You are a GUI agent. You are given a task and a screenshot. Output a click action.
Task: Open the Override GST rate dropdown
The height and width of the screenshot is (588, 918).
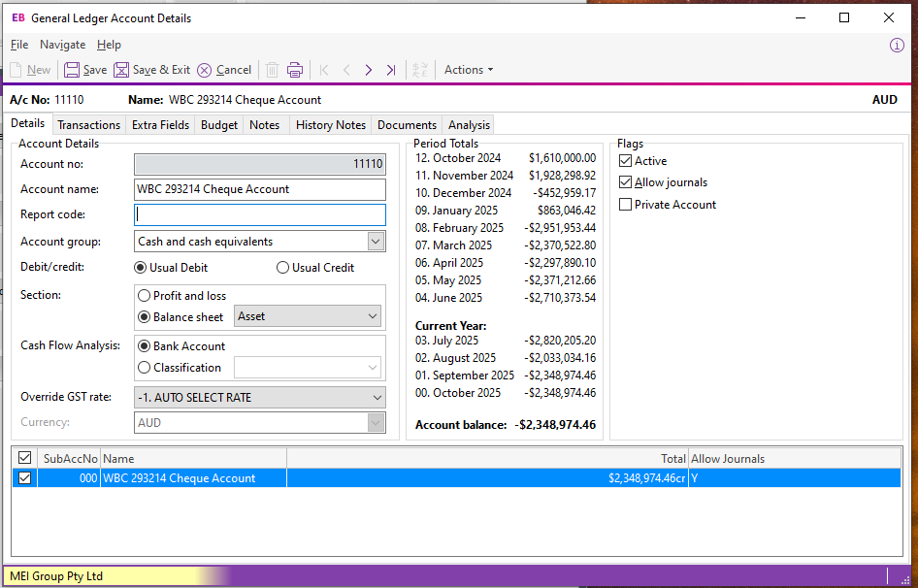point(377,398)
